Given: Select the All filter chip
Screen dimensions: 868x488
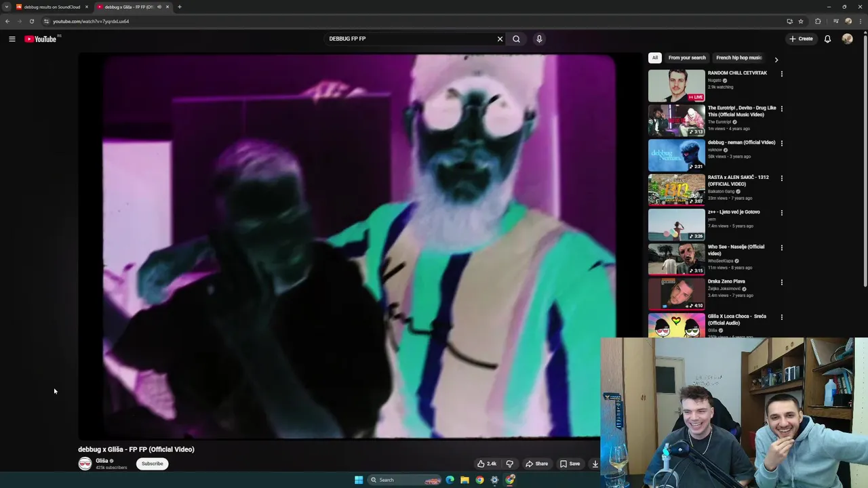Looking at the screenshot, I should tap(654, 58).
